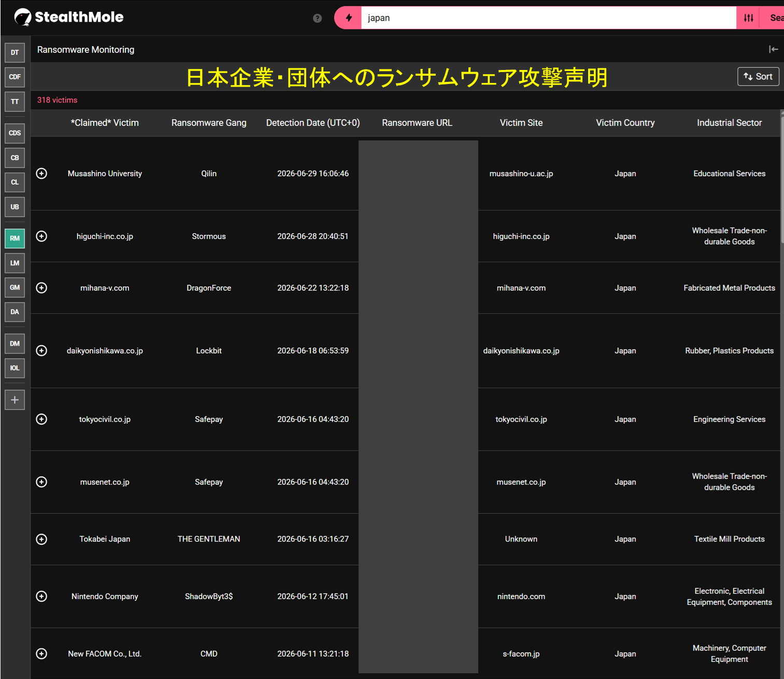Image resolution: width=784 pixels, height=679 pixels.
Task: Click the Machinery, Computer Equipment sector cell
Action: point(729,654)
